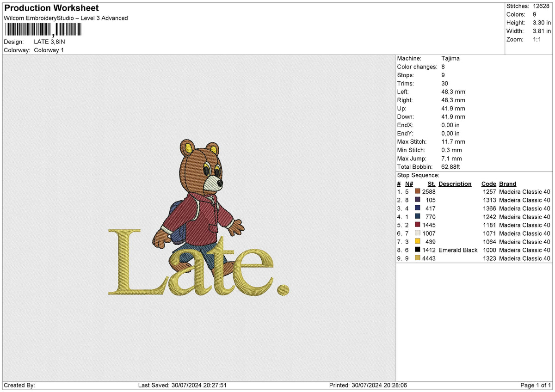The image size is (555, 392).
Task: Click 'Wilcom EmbroideryStudio – Level 3 Advanced' text
Action: point(66,18)
